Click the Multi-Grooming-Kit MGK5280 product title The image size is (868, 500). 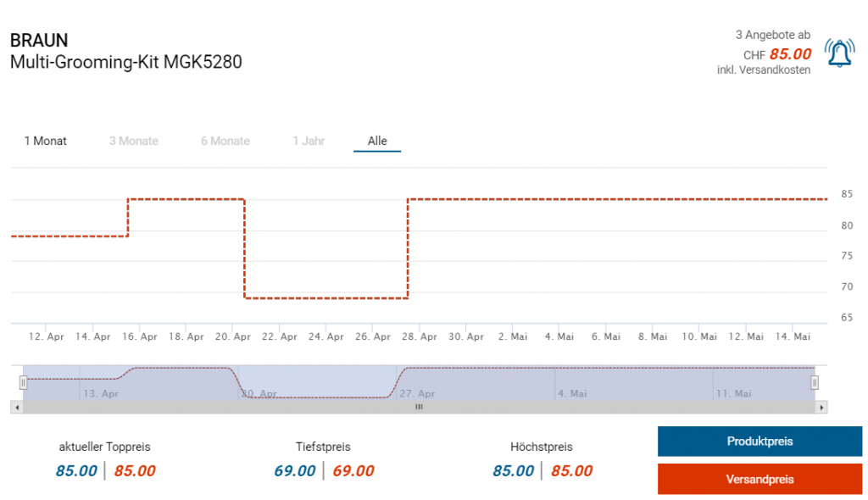(x=125, y=62)
